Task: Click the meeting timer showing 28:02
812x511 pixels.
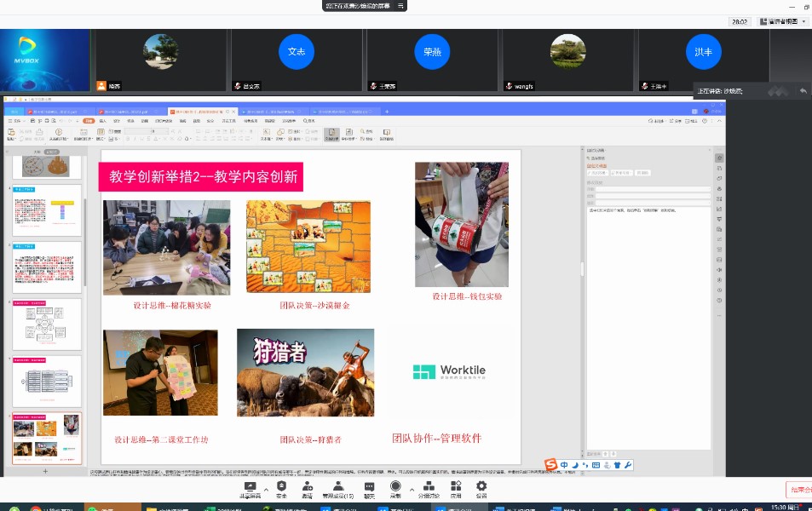Action: (x=739, y=21)
